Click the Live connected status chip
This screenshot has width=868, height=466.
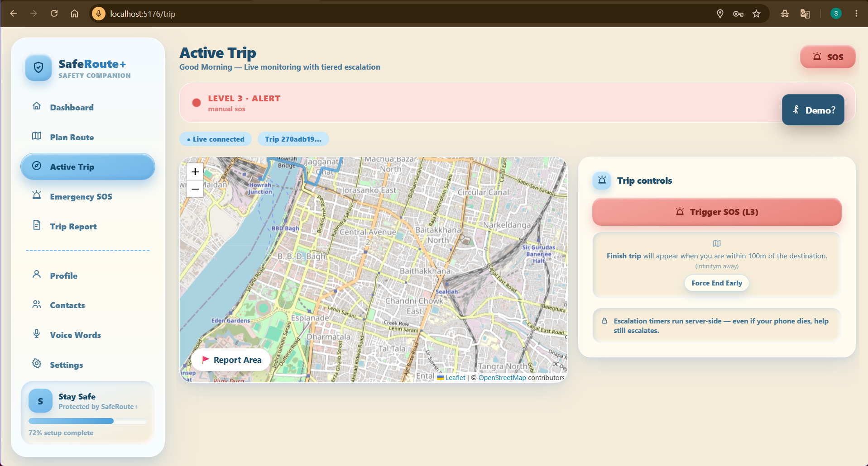coord(216,139)
